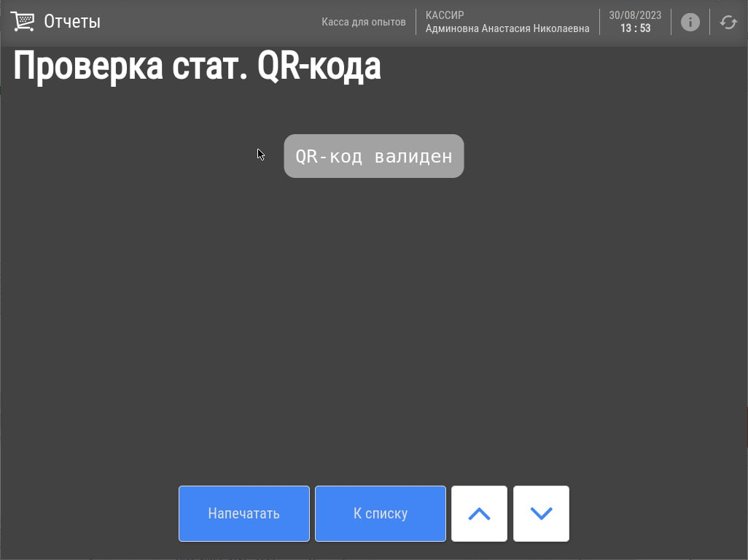The height and width of the screenshot is (560, 748).
Task: Click the date 30/08/2023
Action: (x=635, y=15)
